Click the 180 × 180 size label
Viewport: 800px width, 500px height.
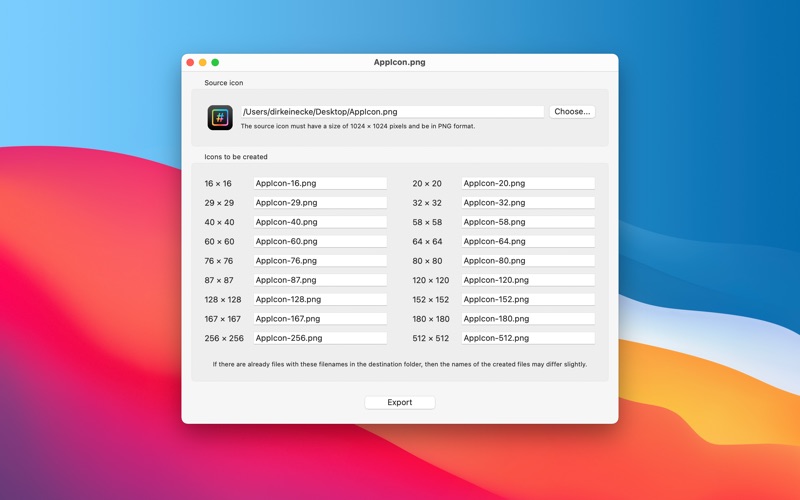(x=431, y=319)
